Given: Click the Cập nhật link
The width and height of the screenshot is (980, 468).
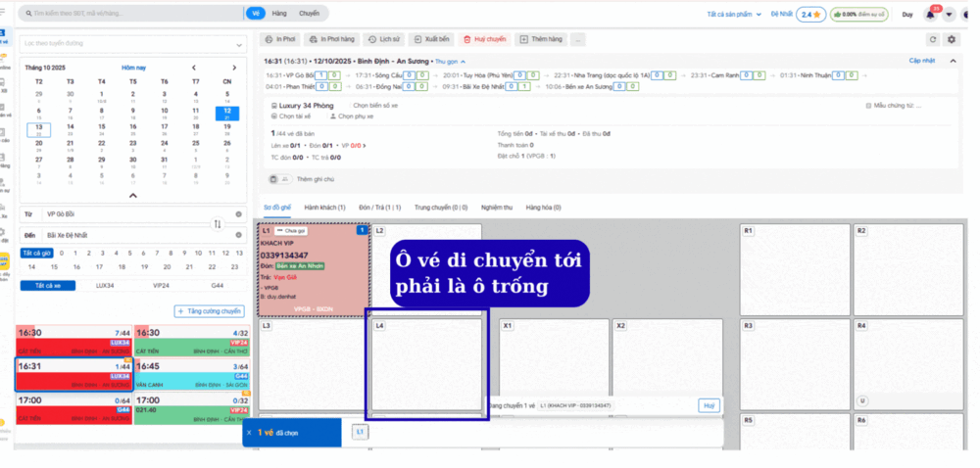Looking at the screenshot, I should [x=921, y=61].
